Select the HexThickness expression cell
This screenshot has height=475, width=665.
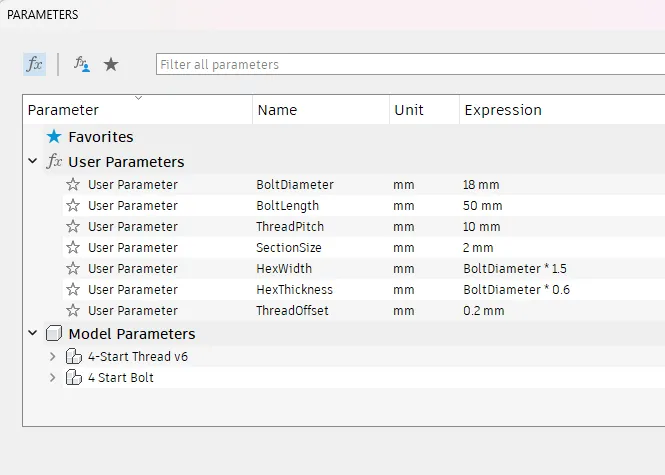[x=516, y=289]
